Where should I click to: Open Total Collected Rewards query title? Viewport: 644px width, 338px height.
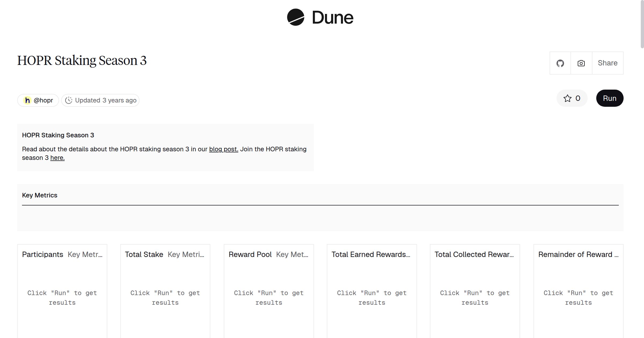point(474,254)
